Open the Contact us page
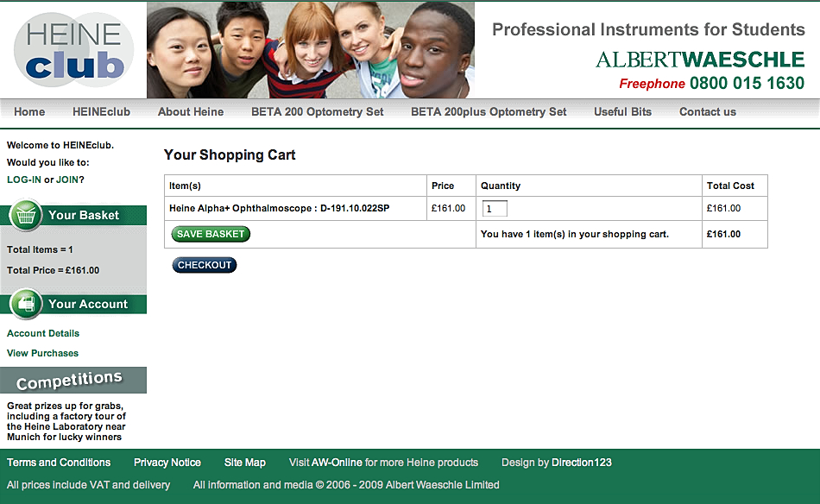 coord(708,112)
